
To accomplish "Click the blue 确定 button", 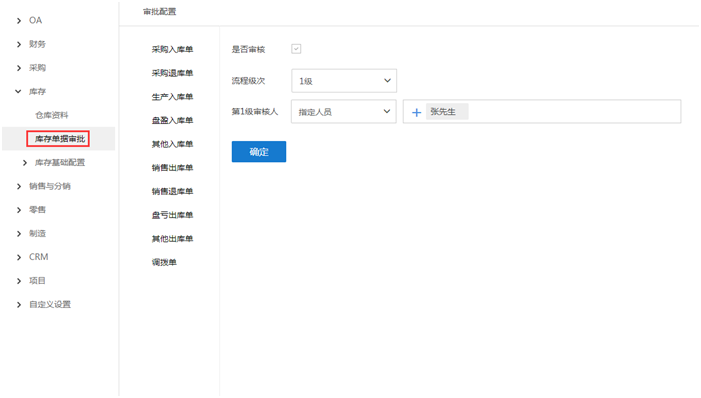I will tap(259, 152).
